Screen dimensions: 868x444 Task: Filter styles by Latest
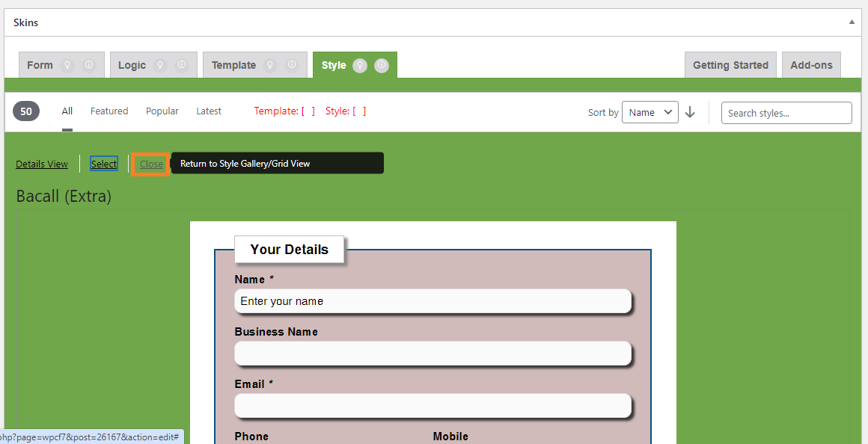click(x=209, y=111)
